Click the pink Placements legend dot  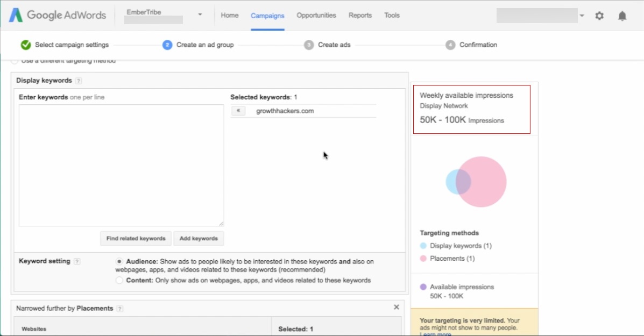(x=423, y=259)
